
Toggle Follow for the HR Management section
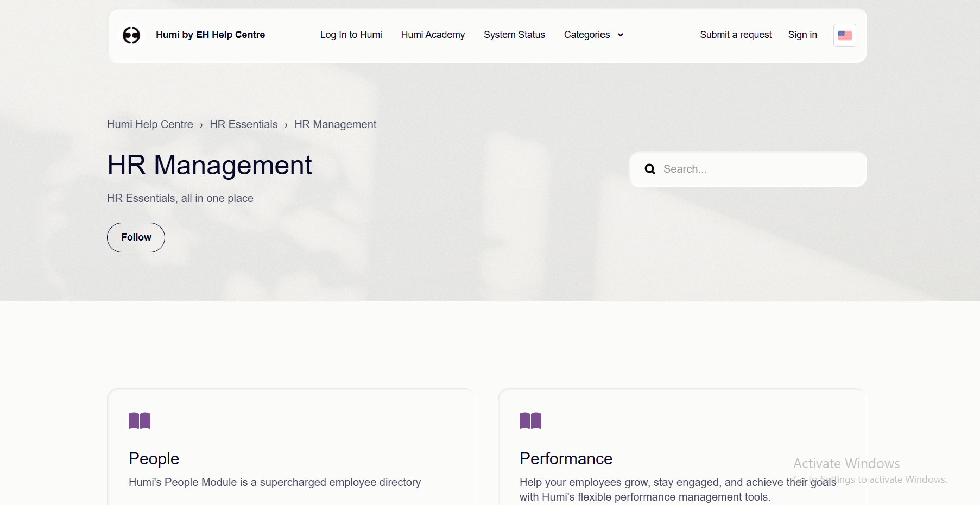coord(136,237)
